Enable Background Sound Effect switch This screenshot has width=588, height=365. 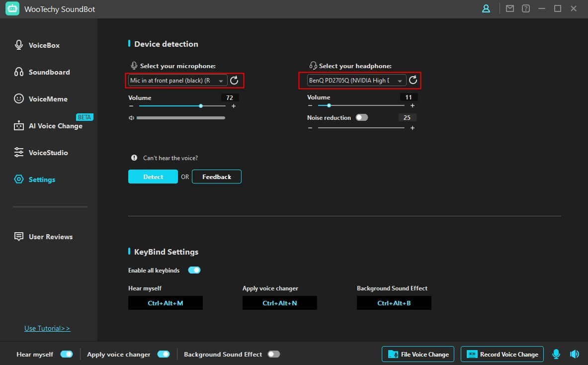click(x=274, y=354)
